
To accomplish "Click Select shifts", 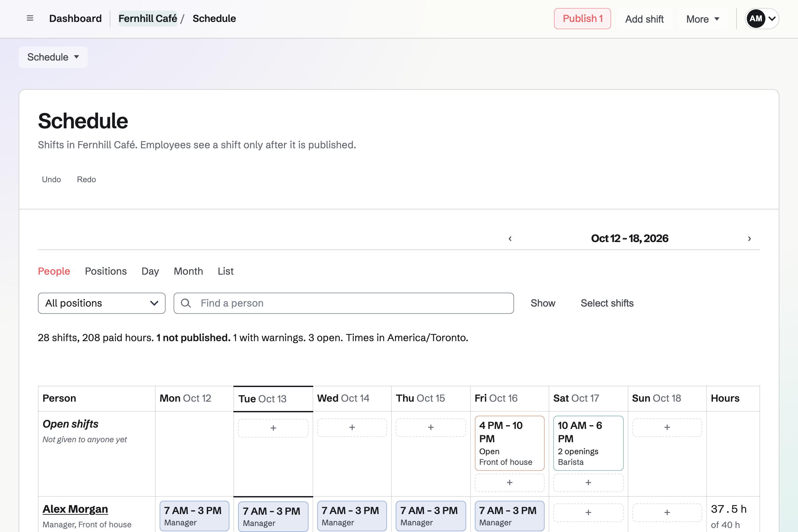I will (607, 303).
